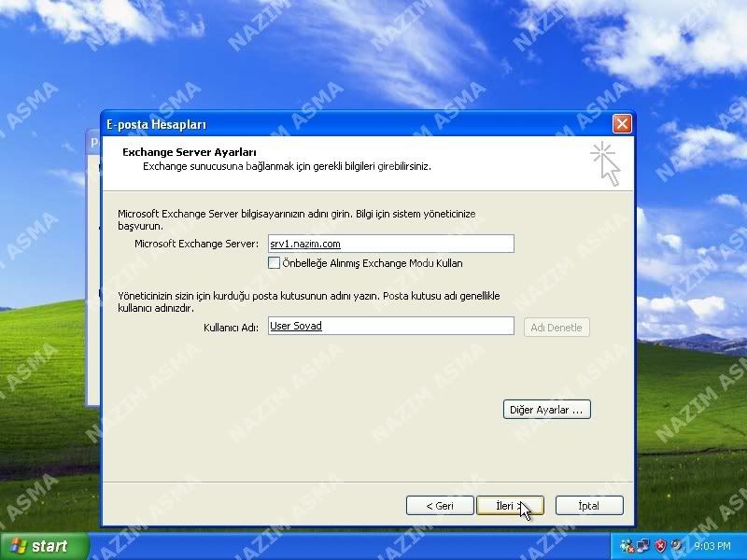Open the Windows start menu

point(44,546)
